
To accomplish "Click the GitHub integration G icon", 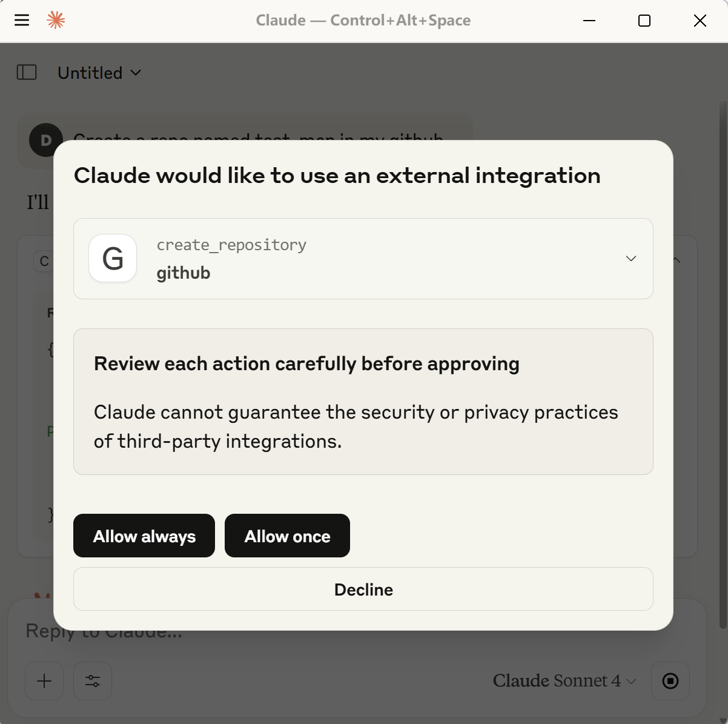I will click(x=113, y=259).
